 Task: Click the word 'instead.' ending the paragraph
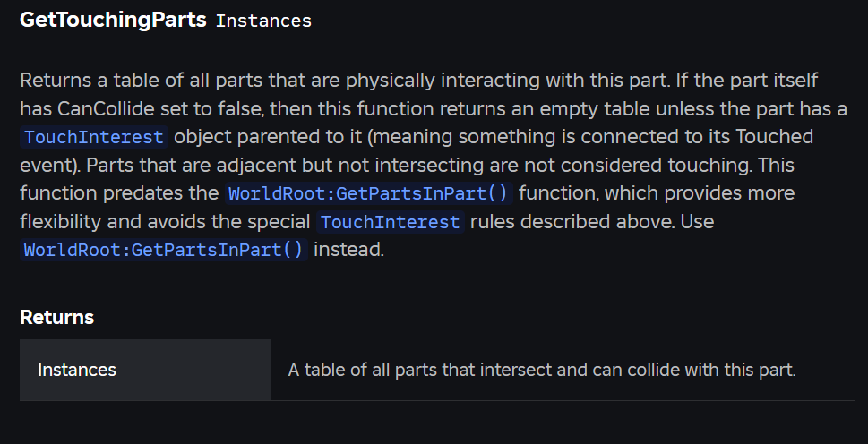[348, 250]
